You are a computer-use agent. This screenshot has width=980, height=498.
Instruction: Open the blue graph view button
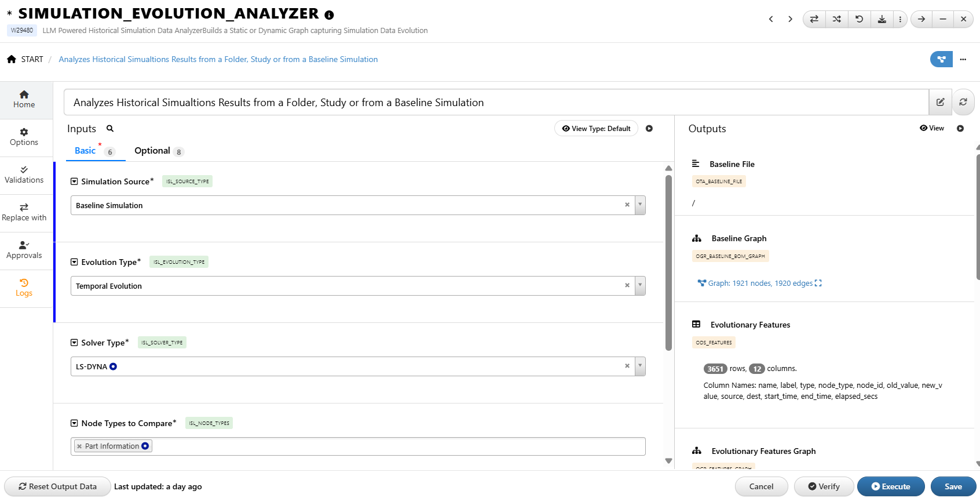pos(941,59)
